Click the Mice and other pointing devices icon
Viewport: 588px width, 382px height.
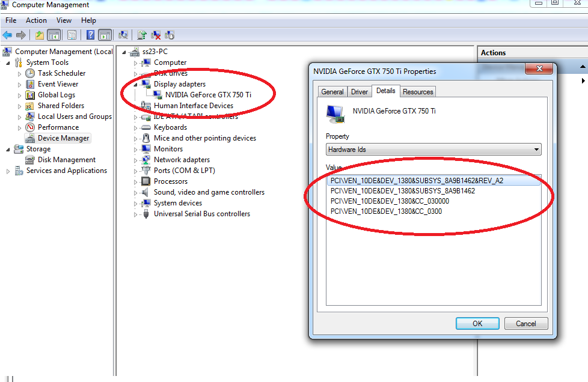tap(146, 138)
